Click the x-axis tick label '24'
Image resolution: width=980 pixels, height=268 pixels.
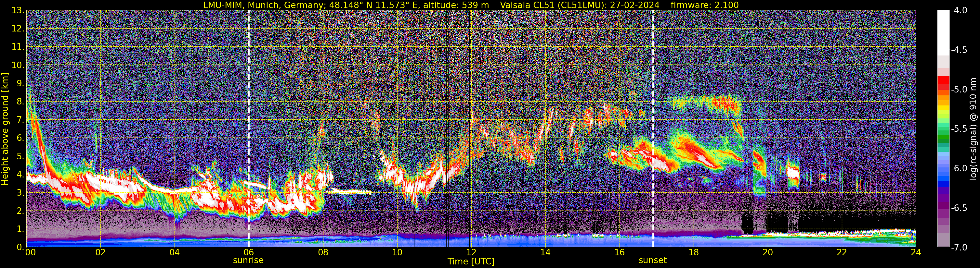[x=916, y=252]
